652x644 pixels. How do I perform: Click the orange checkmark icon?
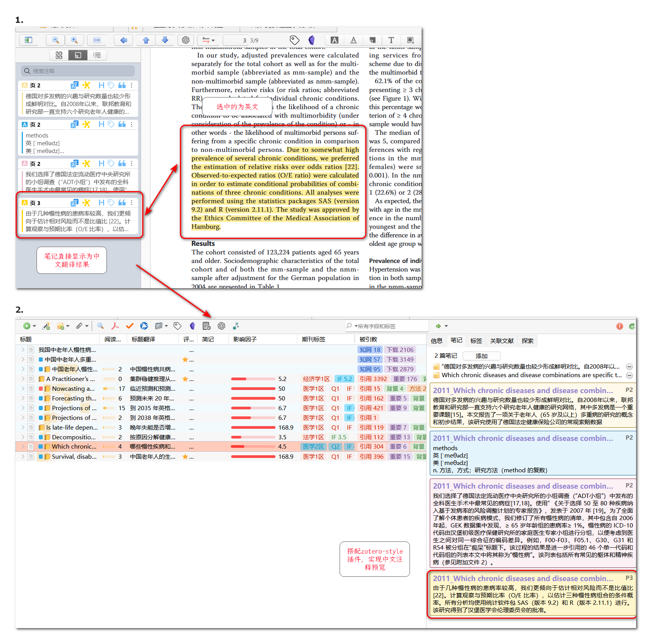tap(130, 326)
